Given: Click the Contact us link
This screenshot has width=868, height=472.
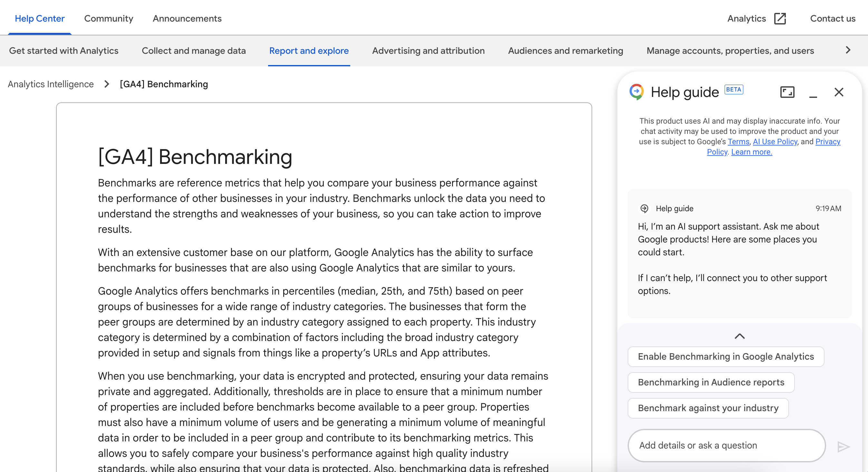Looking at the screenshot, I should click(832, 19).
